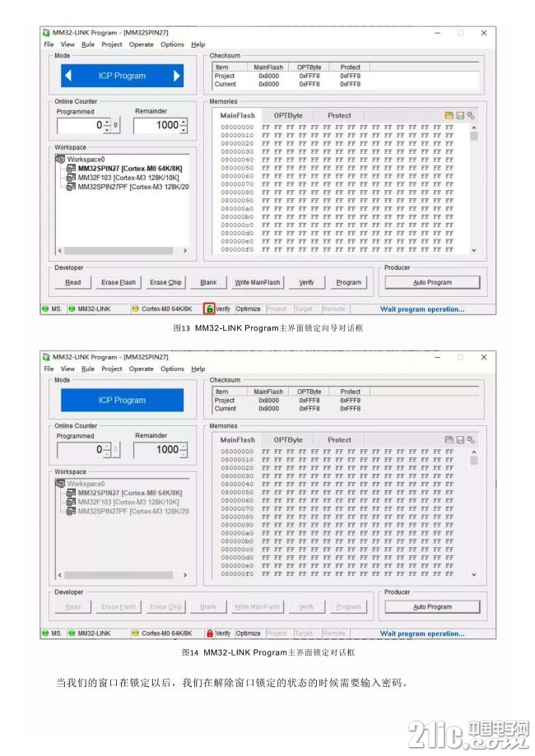Click the Program button in the unlocked window's Developer group
The width and height of the screenshot is (535, 756).
point(349,282)
